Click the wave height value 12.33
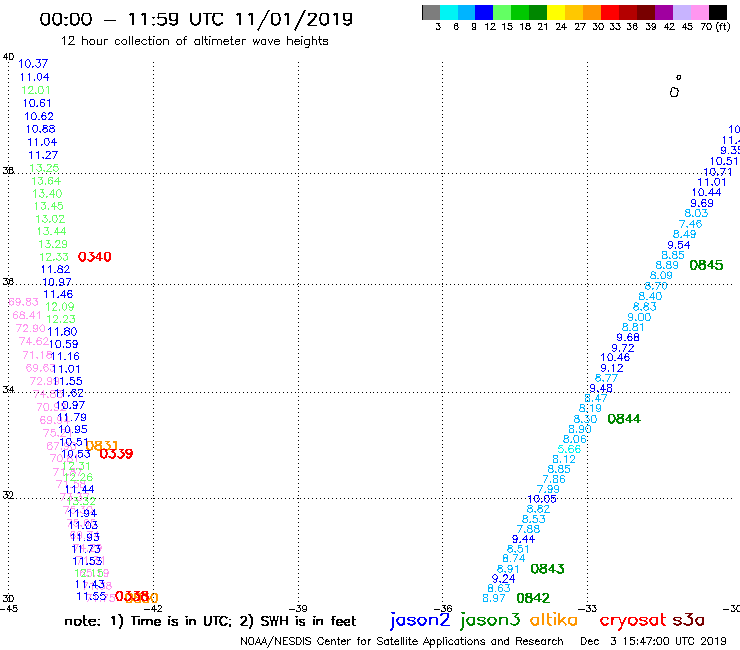This screenshot has width=740, height=650. click(53, 257)
